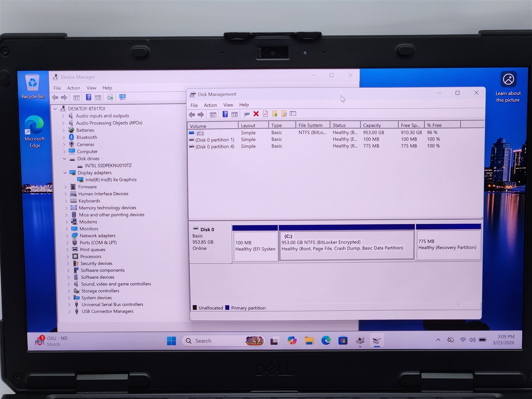Screen dimensions: 532x399
Task: Click Update driver icon in Device Manager toolbar
Action: (x=110, y=97)
